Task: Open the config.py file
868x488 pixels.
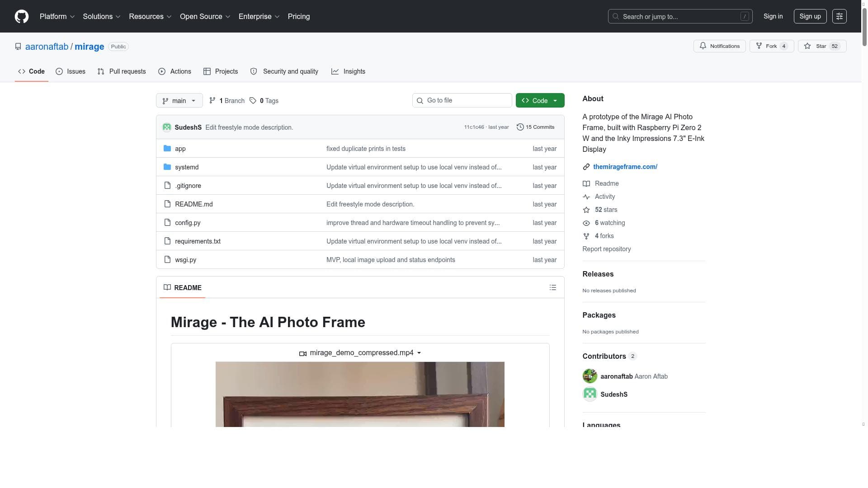Action: click(188, 223)
